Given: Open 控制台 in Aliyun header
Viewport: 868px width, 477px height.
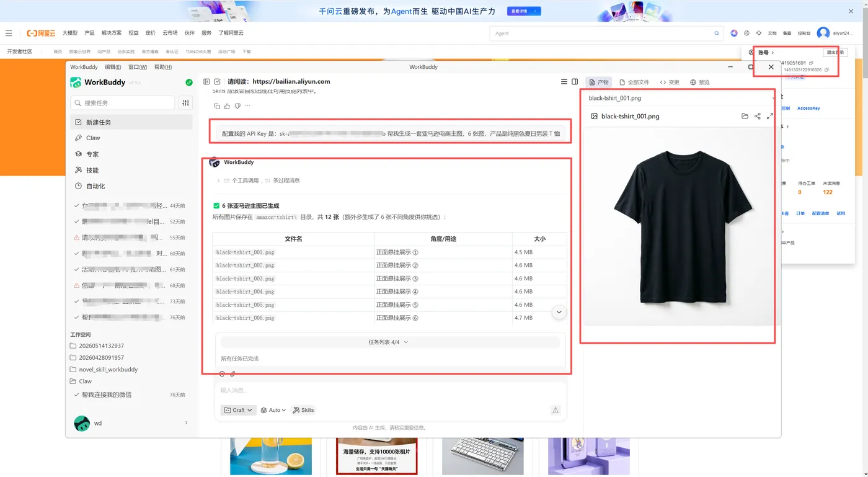Looking at the screenshot, I should [x=804, y=33].
